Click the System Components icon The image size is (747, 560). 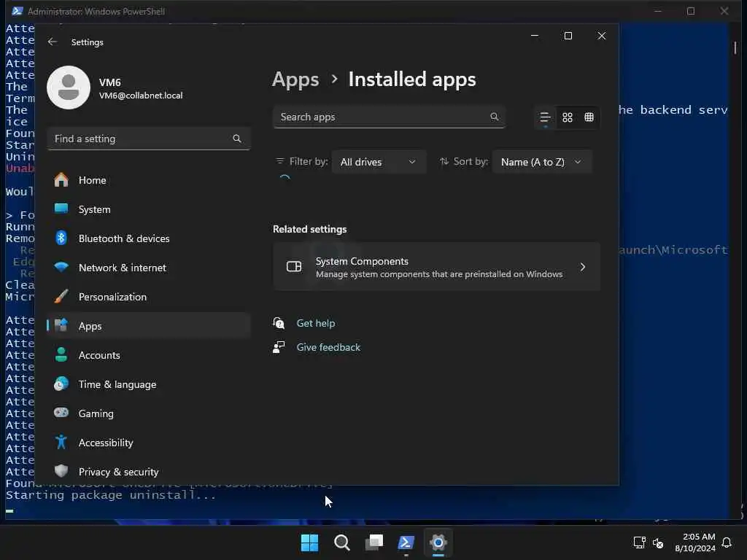(294, 267)
